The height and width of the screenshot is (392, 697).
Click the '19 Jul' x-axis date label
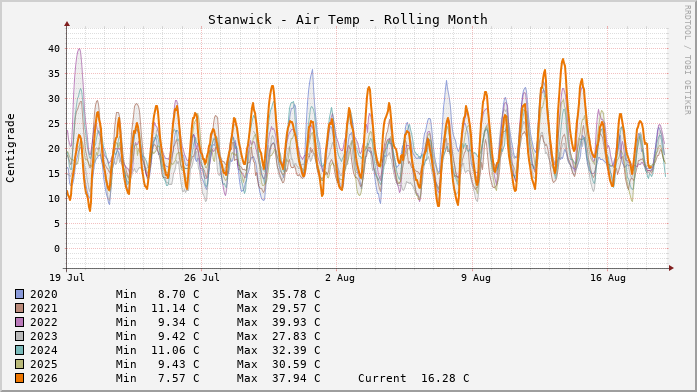67,278
